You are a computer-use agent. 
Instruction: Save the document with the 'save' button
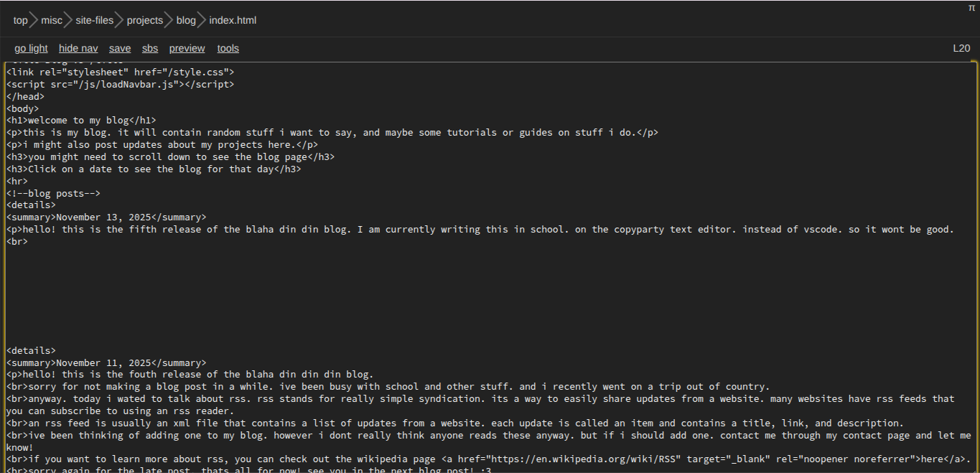(120, 49)
